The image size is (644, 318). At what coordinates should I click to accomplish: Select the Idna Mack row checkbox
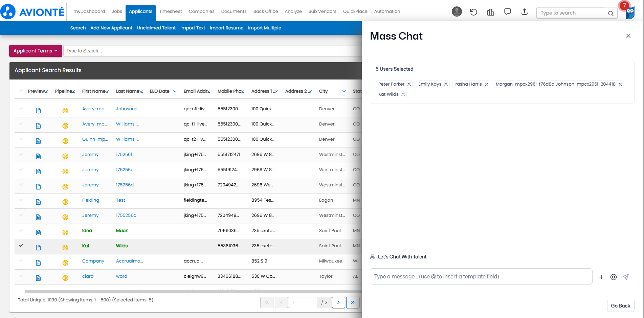click(21, 230)
